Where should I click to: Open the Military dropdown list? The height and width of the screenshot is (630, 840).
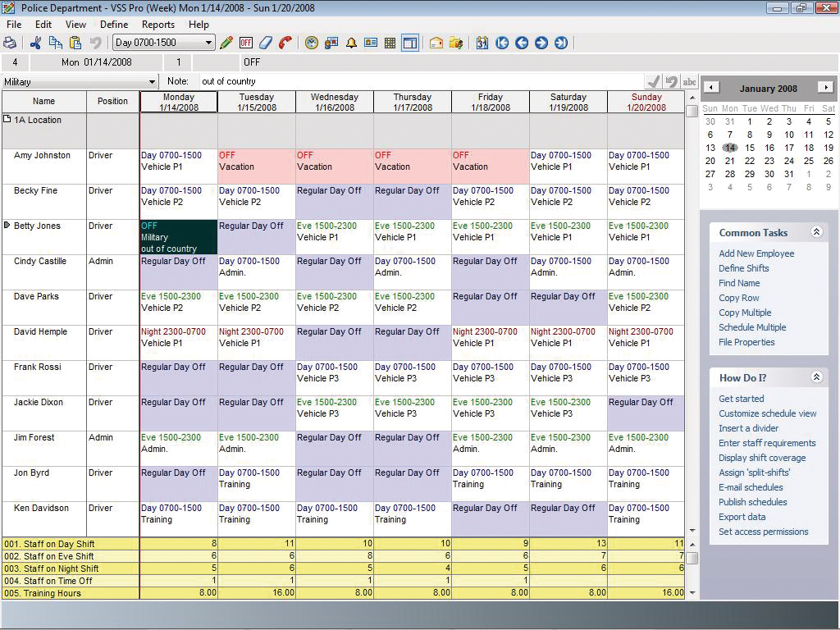(151, 82)
